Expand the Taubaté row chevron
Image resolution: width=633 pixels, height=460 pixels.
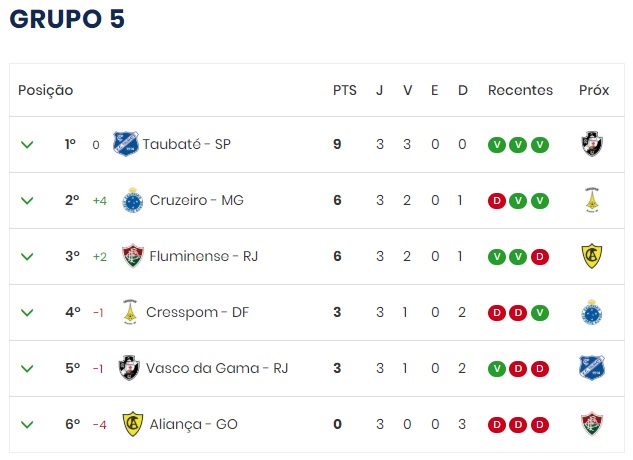(x=27, y=144)
